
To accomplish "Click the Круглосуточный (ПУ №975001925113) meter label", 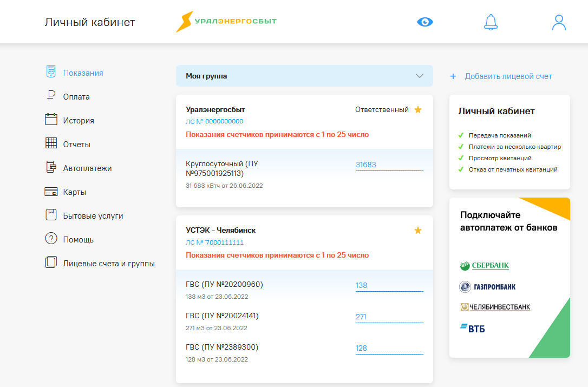I will [222, 168].
